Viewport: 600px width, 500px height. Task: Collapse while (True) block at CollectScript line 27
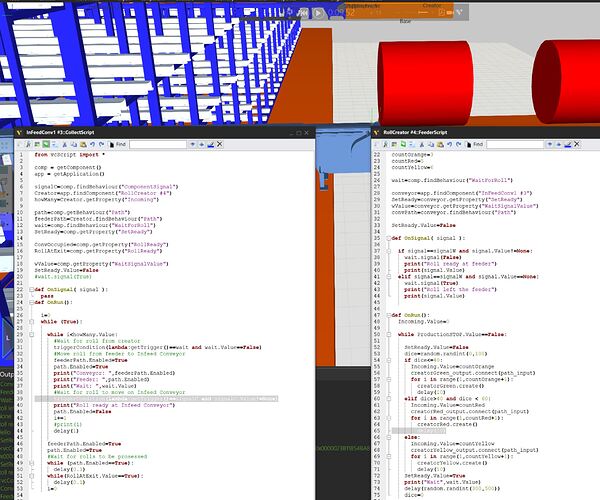[32, 322]
